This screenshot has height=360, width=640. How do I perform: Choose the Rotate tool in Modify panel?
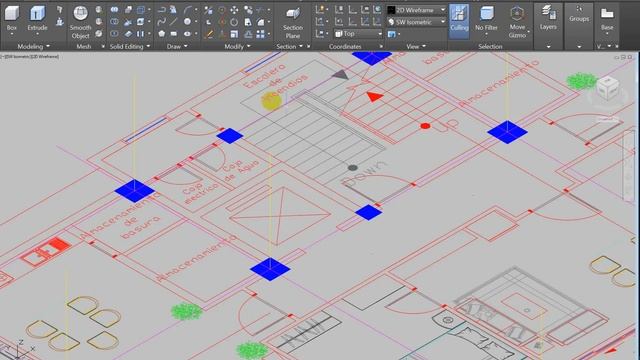[x=234, y=22]
